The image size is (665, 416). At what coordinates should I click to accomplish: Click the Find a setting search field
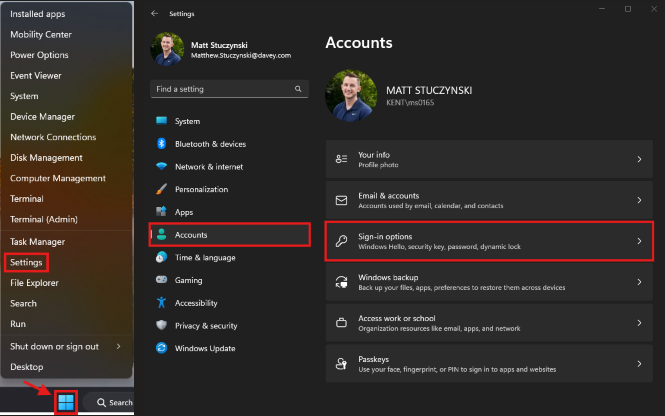tap(229, 89)
